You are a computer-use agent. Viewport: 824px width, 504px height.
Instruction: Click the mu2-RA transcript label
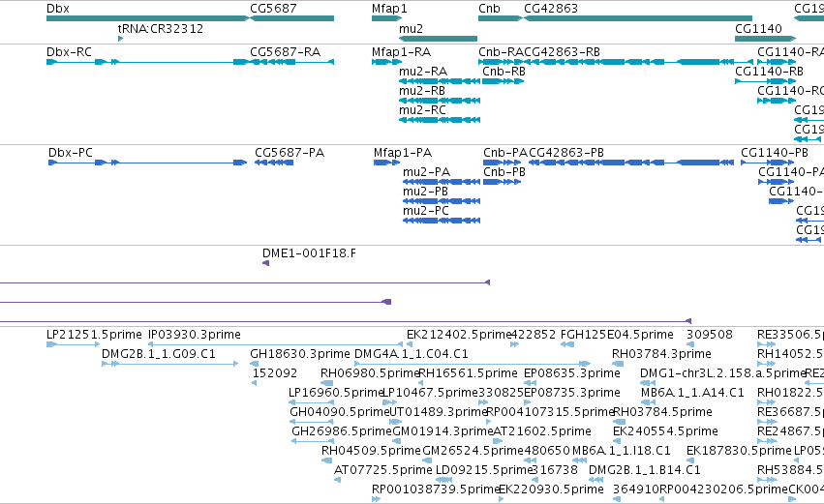[423, 72]
